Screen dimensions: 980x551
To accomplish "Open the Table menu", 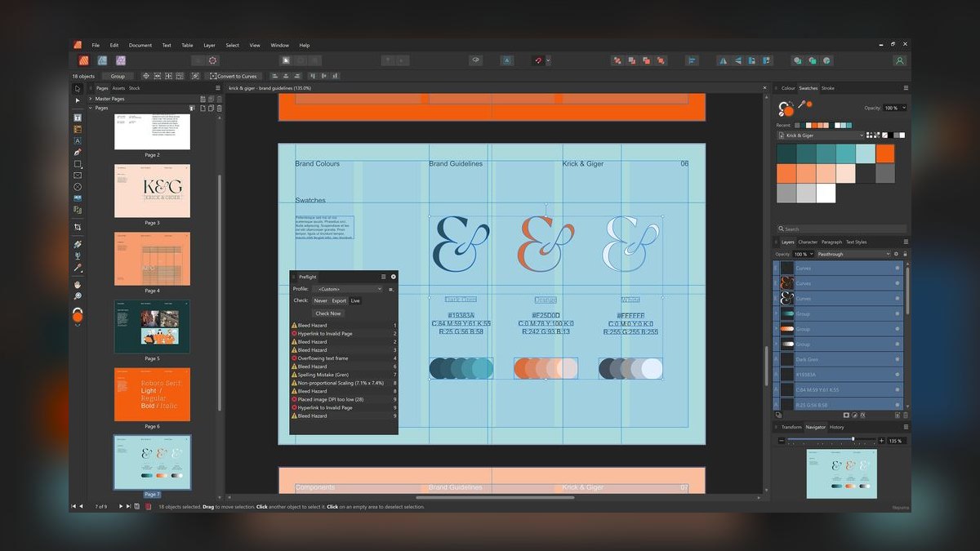I will click(187, 45).
